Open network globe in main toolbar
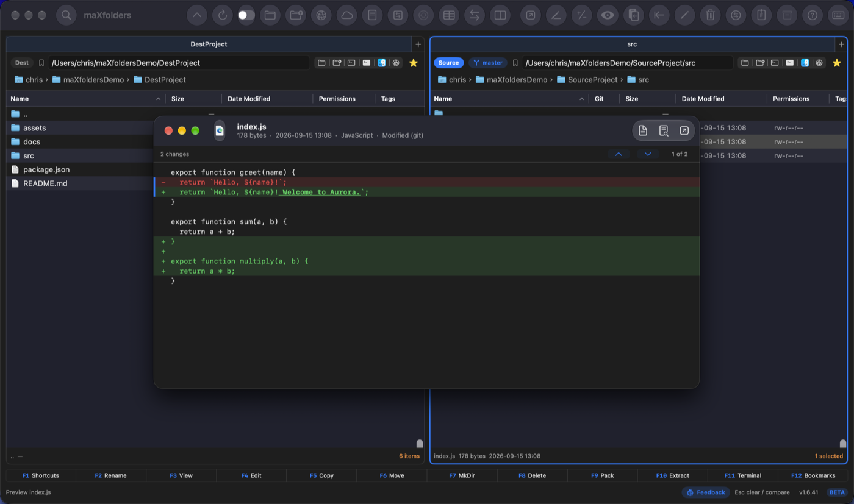 [x=321, y=15]
